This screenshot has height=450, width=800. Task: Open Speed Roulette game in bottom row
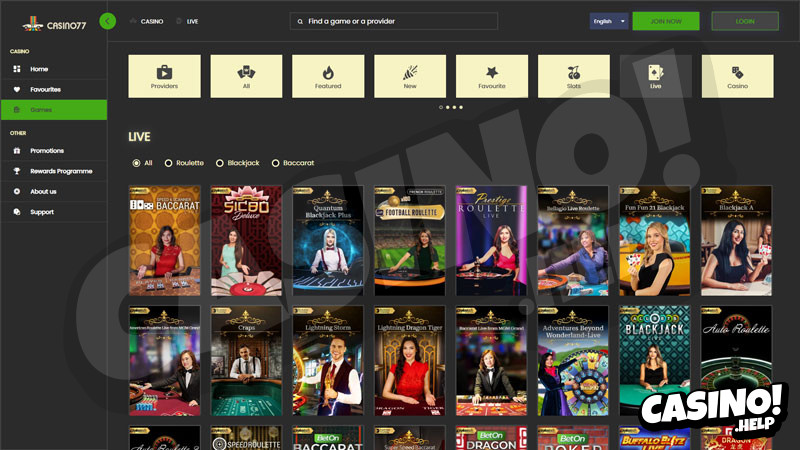(x=246, y=438)
